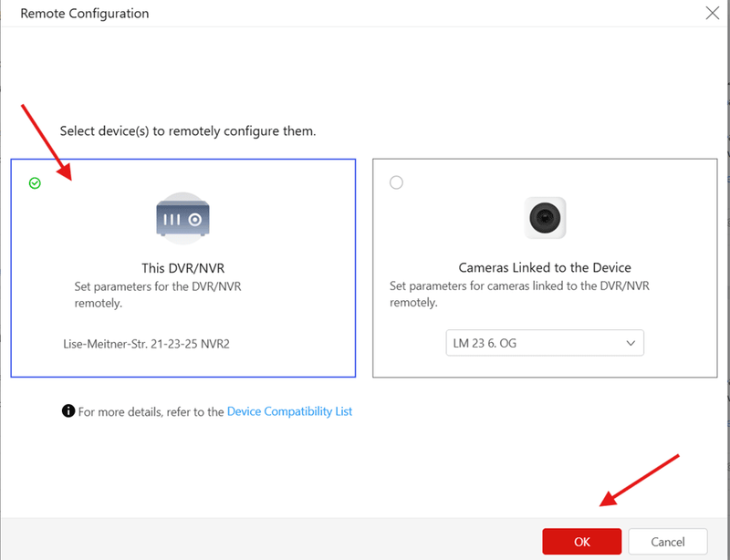Click the Cancel button
The width and height of the screenshot is (730, 560).
tap(668, 542)
